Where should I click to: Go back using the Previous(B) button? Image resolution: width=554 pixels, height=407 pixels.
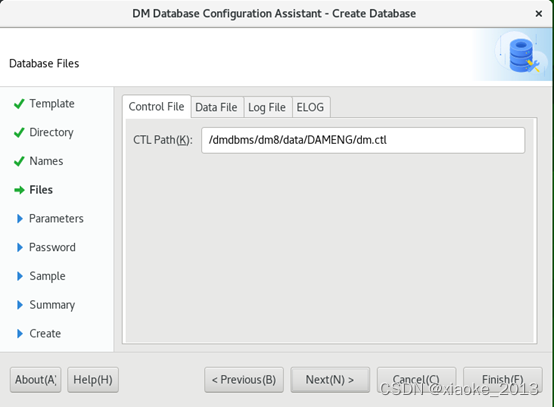[x=244, y=380]
